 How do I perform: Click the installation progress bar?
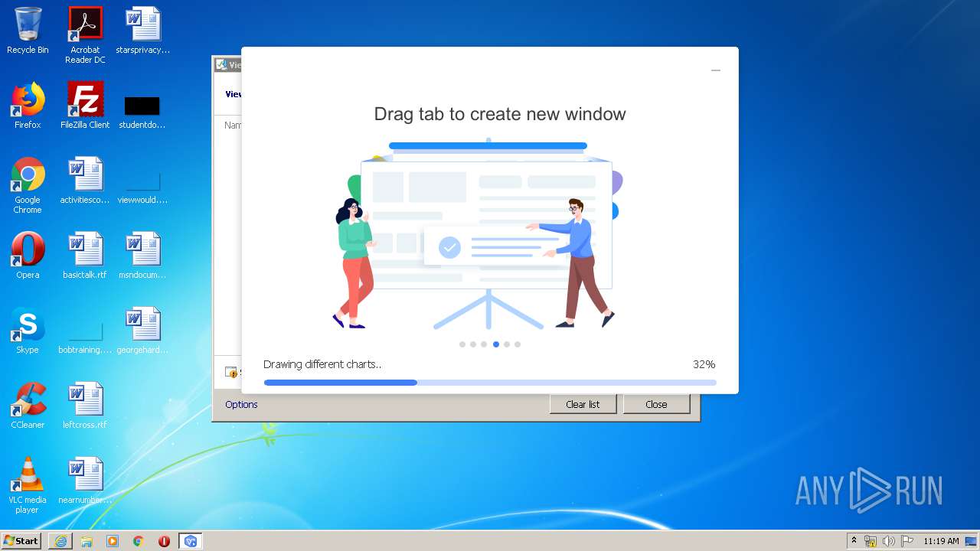click(490, 383)
